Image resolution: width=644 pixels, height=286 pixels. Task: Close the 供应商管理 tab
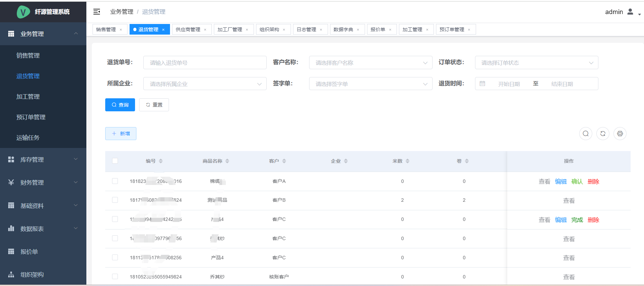click(x=205, y=30)
